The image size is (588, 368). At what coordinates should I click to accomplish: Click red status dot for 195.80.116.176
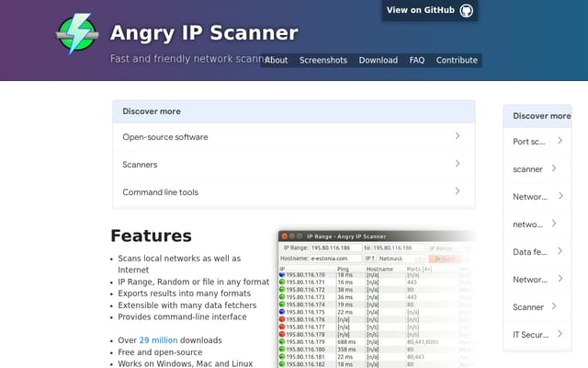[282, 319]
